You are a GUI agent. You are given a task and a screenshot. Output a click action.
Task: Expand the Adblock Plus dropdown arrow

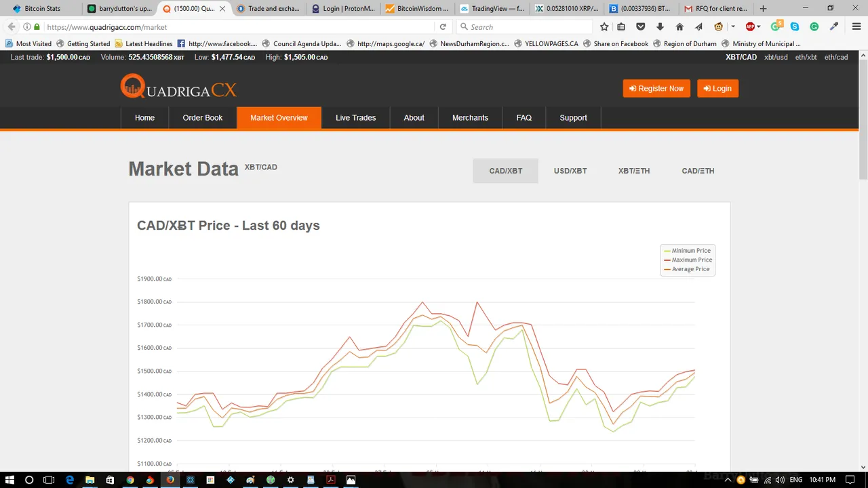tap(759, 27)
